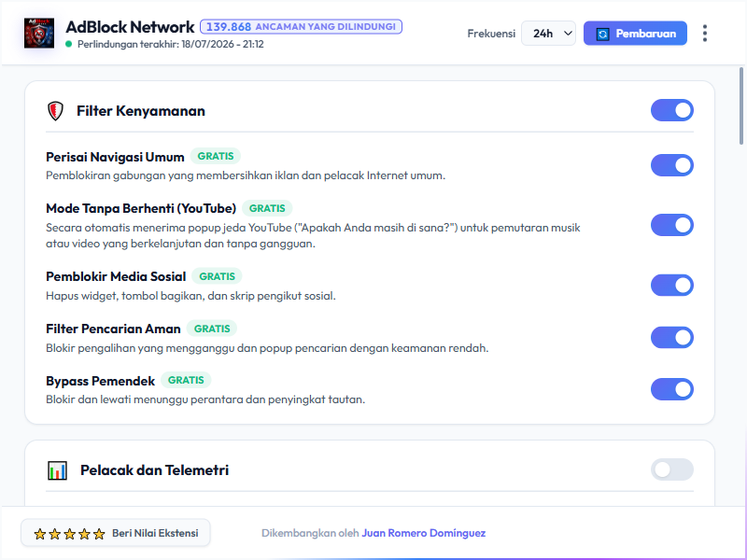Viewport: 747px width, 560px height.
Task: Click the Bypass Pemendek title
Action: [101, 382]
